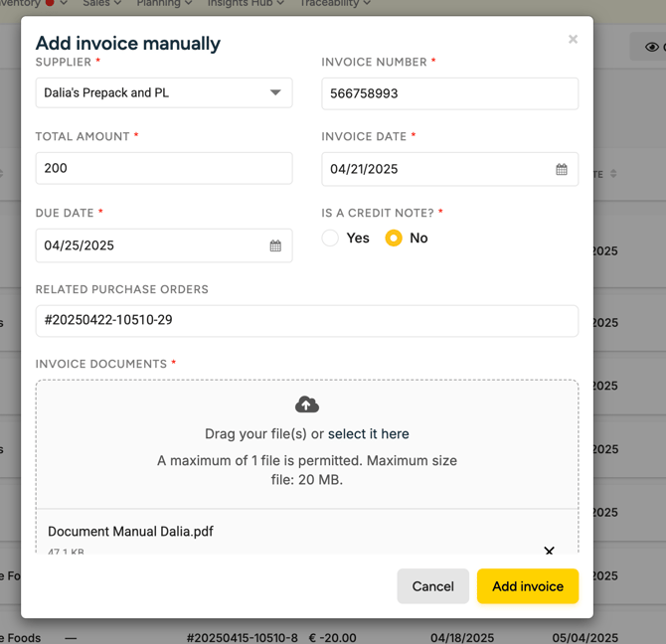The width and height of the screenshot is (666, 644).
Task: Click the Related Purchase Orders field
Action: pos(306,321)
